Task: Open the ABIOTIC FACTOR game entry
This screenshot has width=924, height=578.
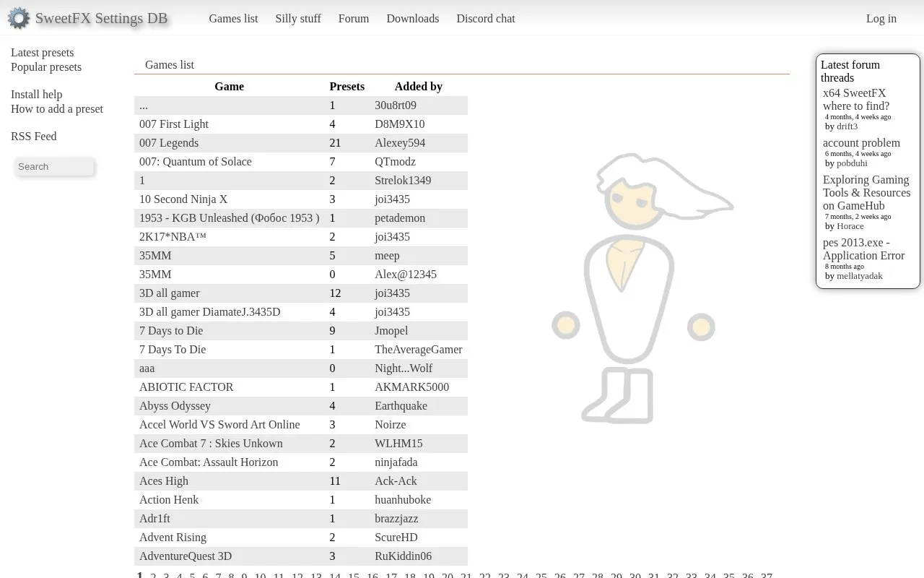Action: click(186, 387)
